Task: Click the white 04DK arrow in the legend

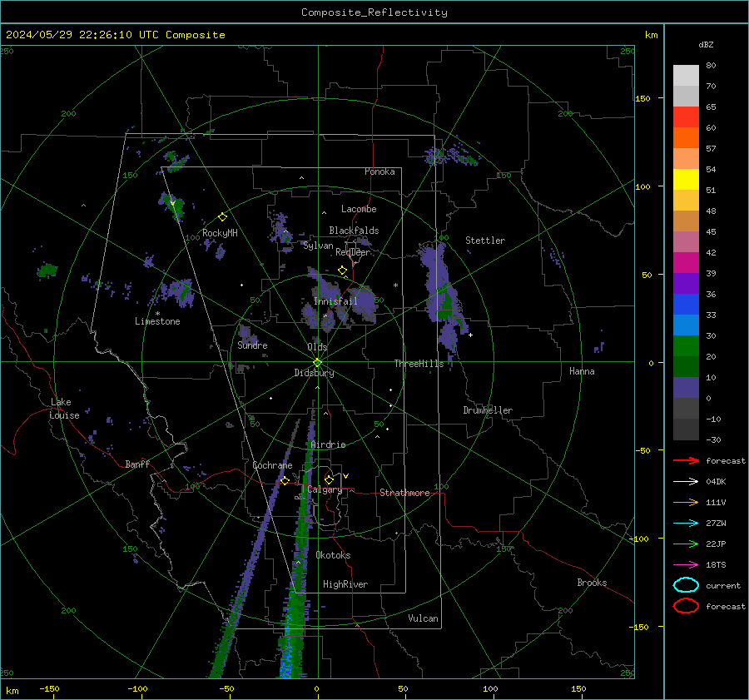Action: [x=686, y=482]
